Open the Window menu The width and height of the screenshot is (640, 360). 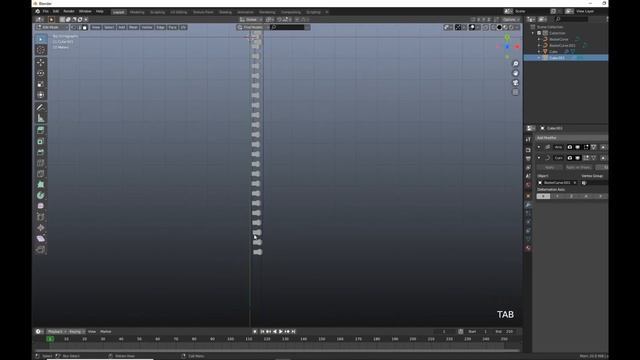[x=85, y=11]
